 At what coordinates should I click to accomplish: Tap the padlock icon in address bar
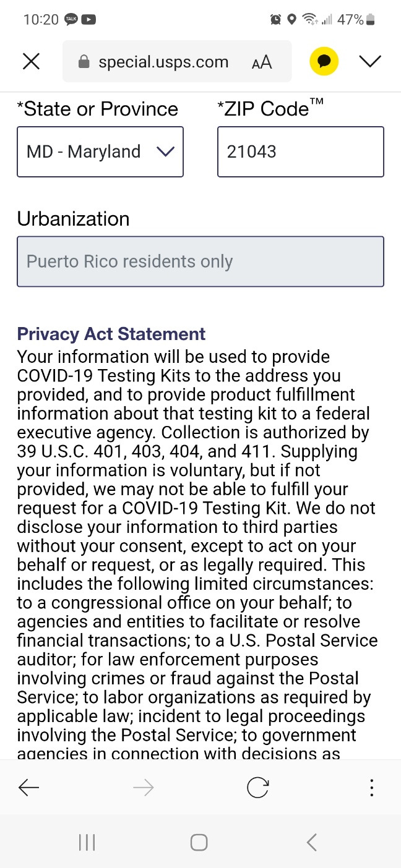pos(84,62)
